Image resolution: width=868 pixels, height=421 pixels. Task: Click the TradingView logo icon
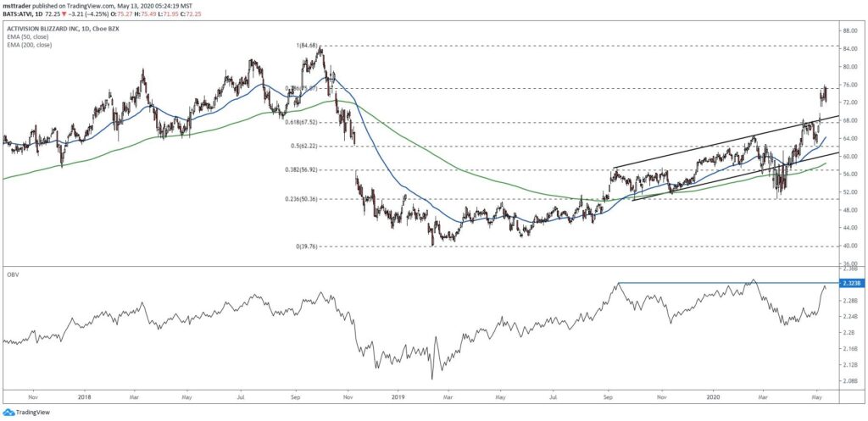click(8, 413)
